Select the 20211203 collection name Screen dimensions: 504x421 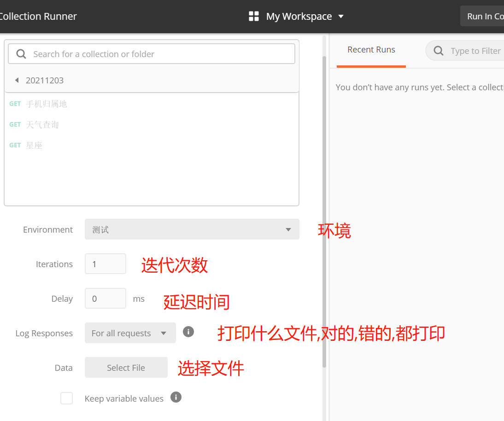45,80
